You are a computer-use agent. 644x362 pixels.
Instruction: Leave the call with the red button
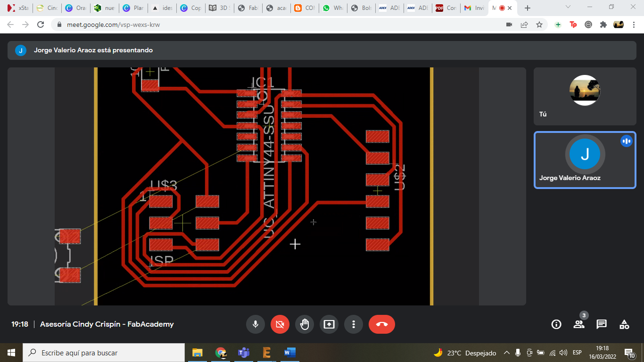382,324
